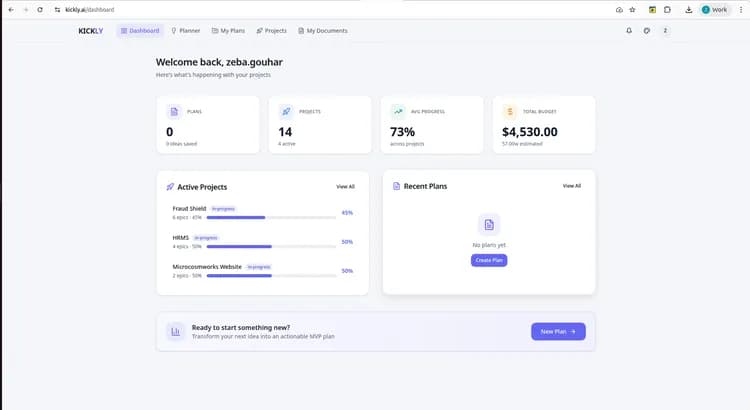
Task: Click the HRMS progress bar
Action: pyautogui.click(x=271, y=247)
